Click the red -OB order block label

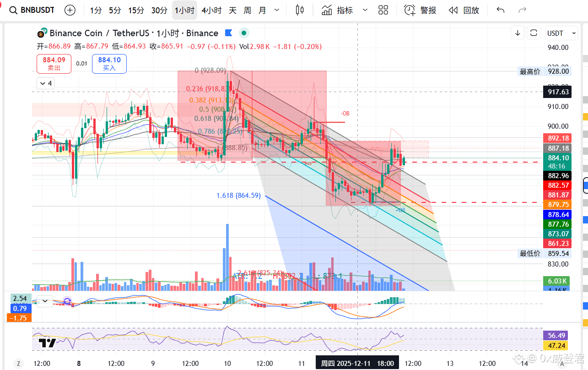tap(345, 114)
